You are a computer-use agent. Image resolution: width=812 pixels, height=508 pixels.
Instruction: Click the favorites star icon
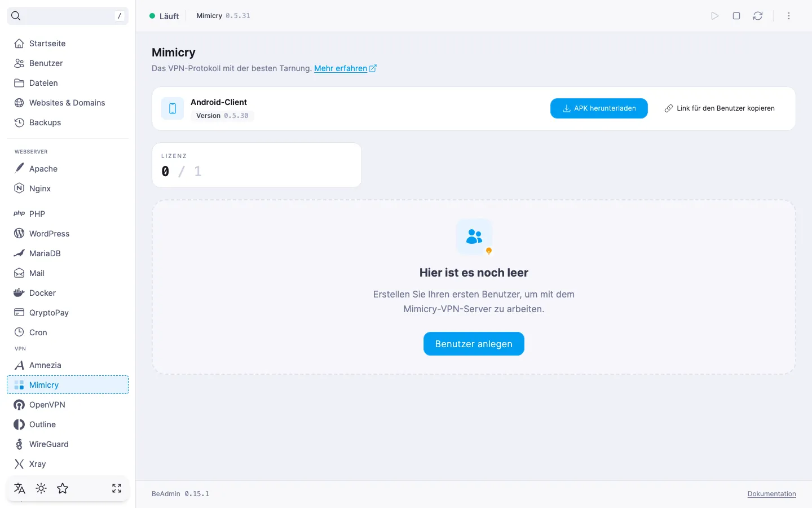(63, 489)
